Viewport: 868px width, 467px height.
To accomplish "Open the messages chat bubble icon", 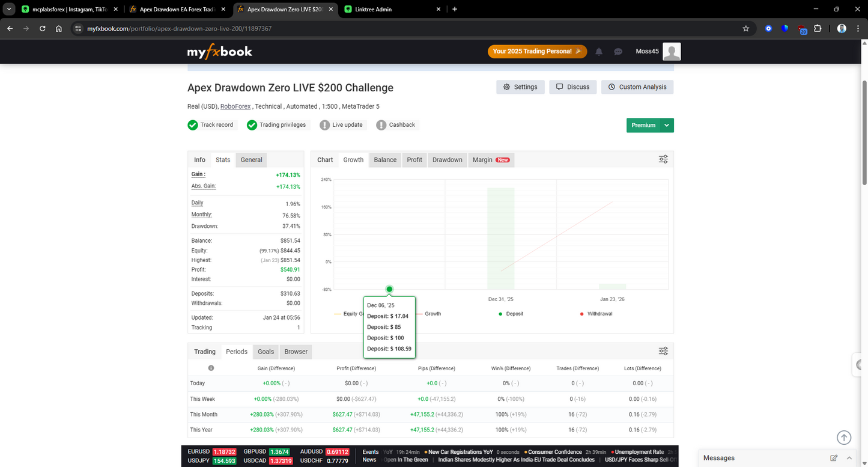I will (618, 52).
